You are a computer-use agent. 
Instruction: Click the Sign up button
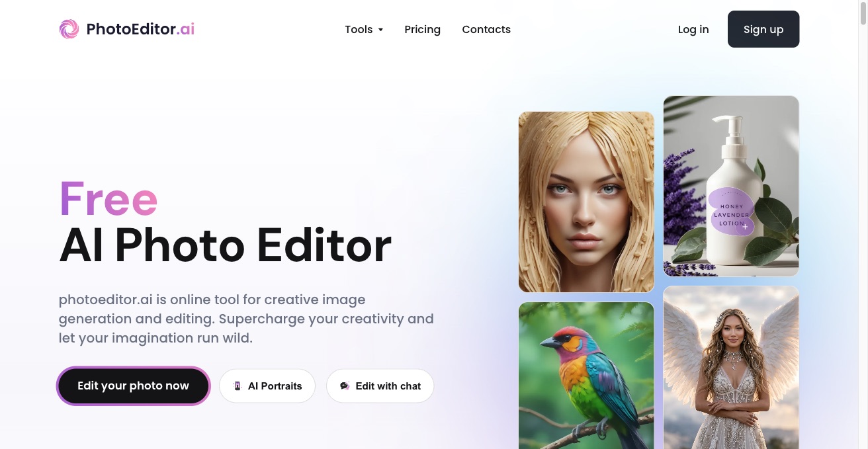tap(763, 29)
